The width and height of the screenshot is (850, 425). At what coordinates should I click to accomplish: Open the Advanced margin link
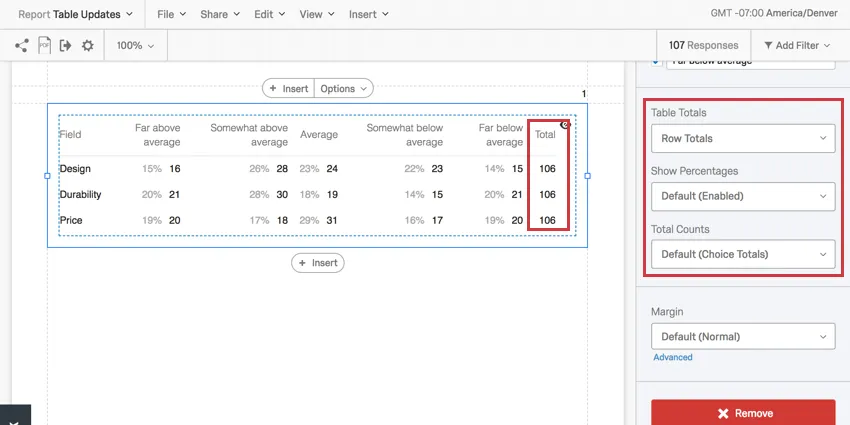pyautogui.click(x=672, y=357)
